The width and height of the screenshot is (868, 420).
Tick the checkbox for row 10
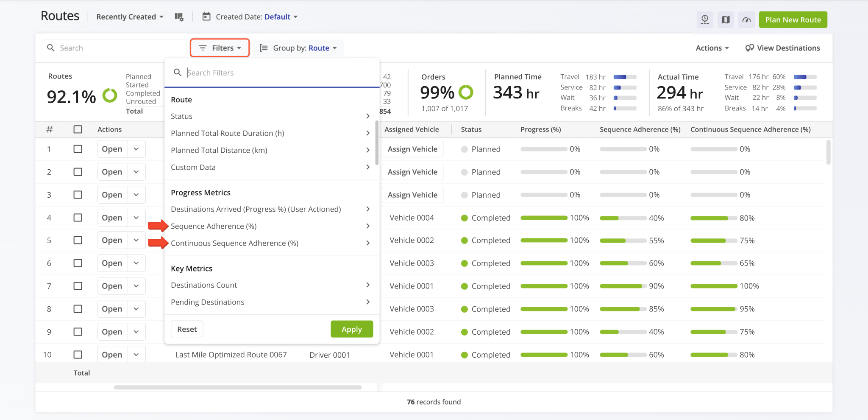pyautogui.click(x=78, y=355)
